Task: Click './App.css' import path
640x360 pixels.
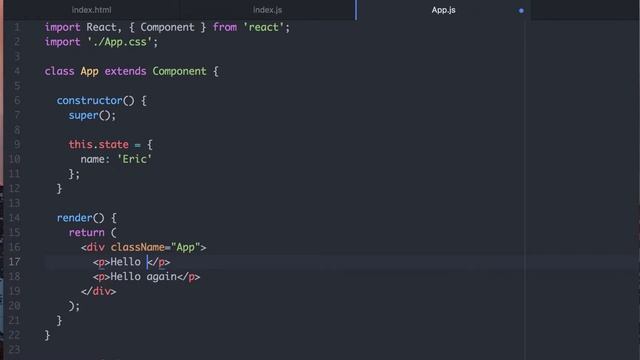Action: pos(119,42)
